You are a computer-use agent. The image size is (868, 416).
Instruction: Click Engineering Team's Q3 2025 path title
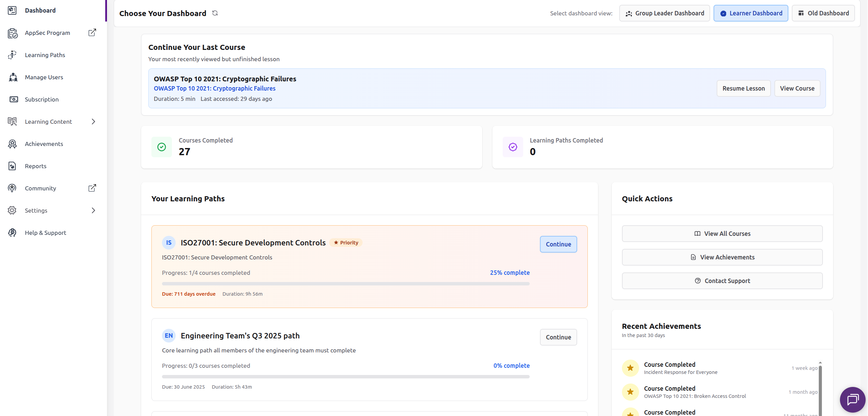pos(240,336)
